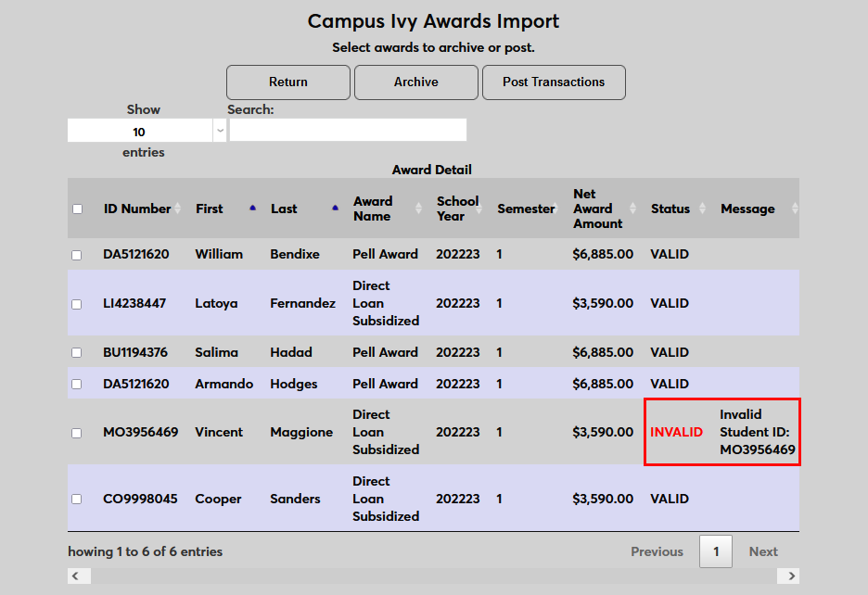Sort by the First column arrow
This screenshot has width=868, height=595.
252,209
